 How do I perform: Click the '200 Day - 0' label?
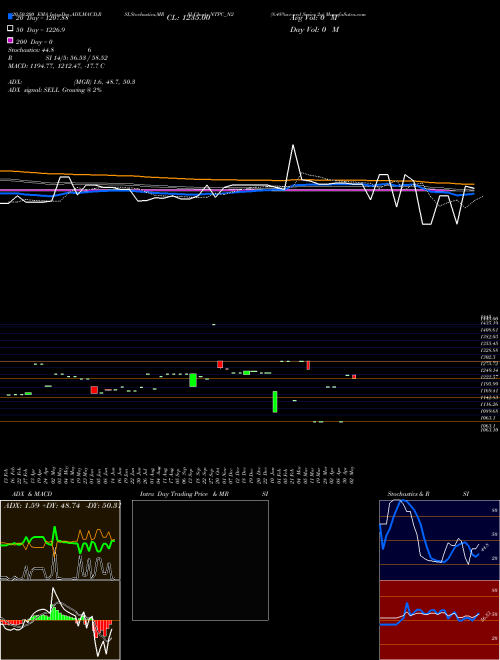pos(35,42)
